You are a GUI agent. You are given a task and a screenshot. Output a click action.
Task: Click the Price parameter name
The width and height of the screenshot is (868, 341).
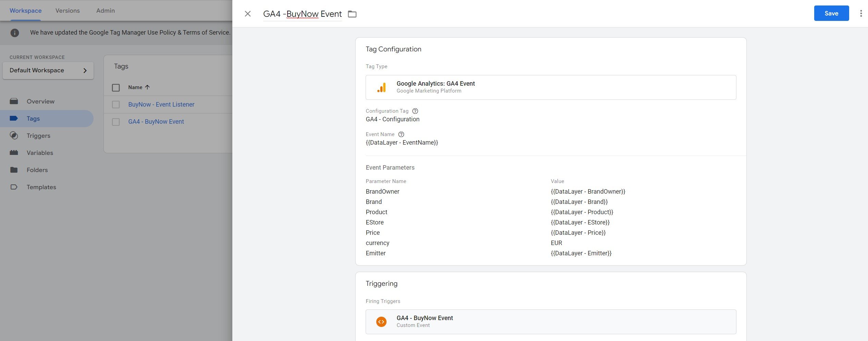click(x=372, y=233)
